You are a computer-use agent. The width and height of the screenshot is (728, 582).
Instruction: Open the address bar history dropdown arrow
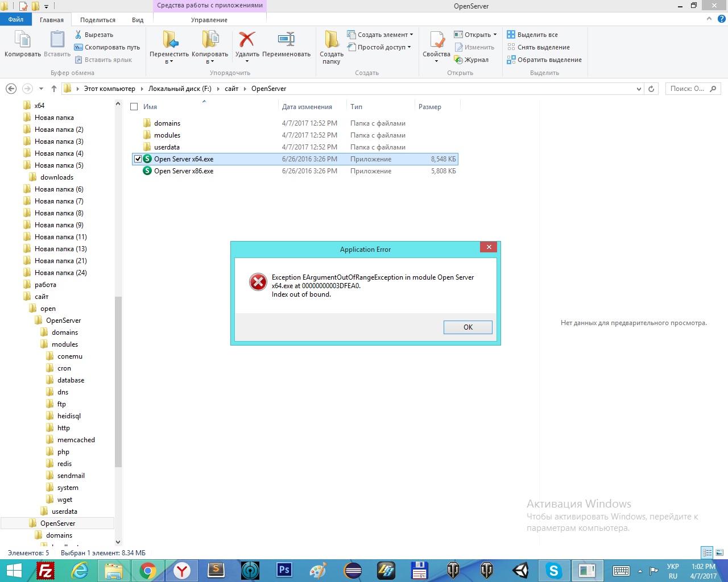pos(639,89)
